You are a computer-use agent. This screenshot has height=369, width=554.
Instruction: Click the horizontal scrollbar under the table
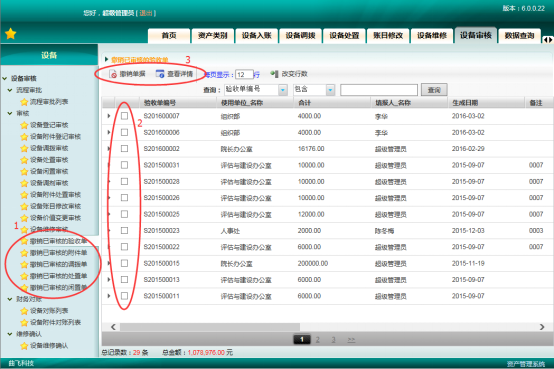point(210,327)
